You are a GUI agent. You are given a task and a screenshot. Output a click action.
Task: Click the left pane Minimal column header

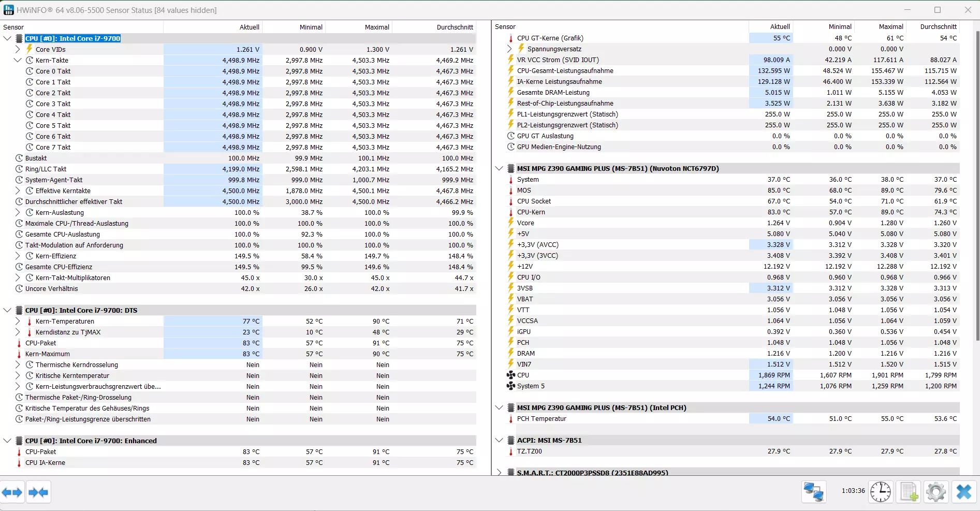[x=294, y=27]
